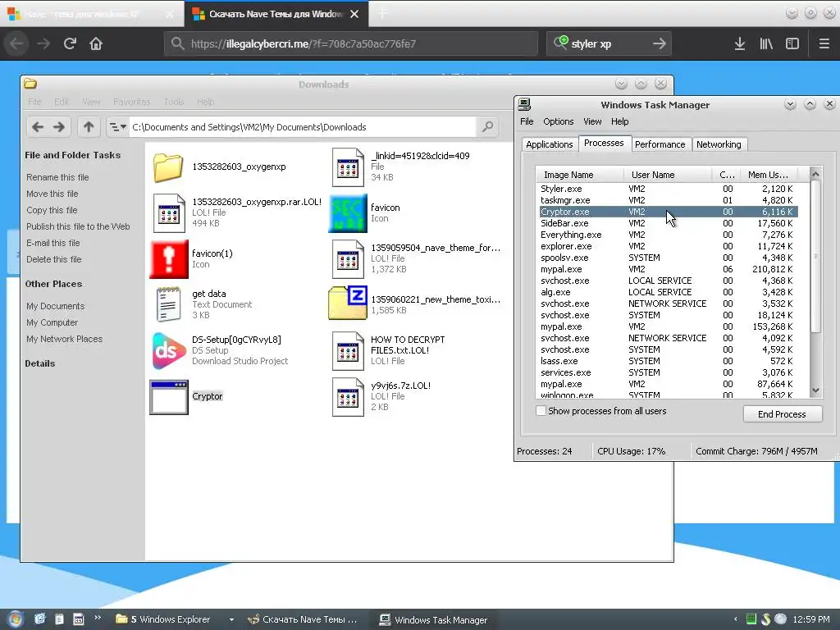The height and width of the screenshot is (630, 840).
Task: Reload the browser page
Action: (70, 43)
